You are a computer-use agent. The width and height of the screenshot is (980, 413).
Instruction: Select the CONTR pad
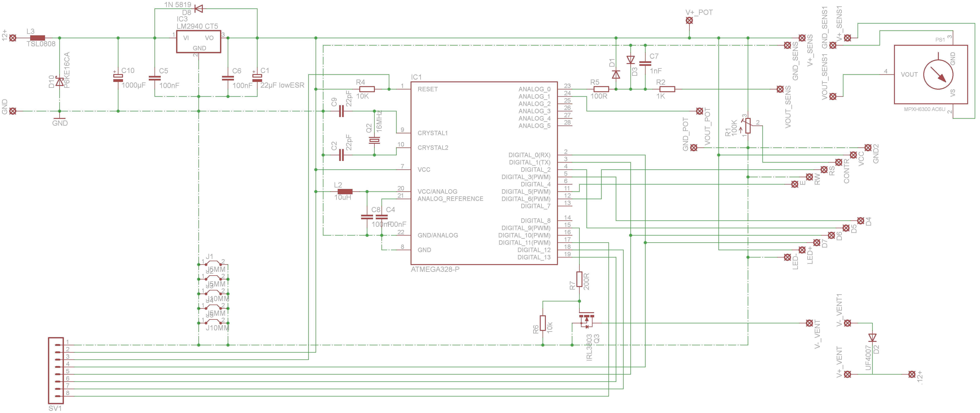(839, 162)
